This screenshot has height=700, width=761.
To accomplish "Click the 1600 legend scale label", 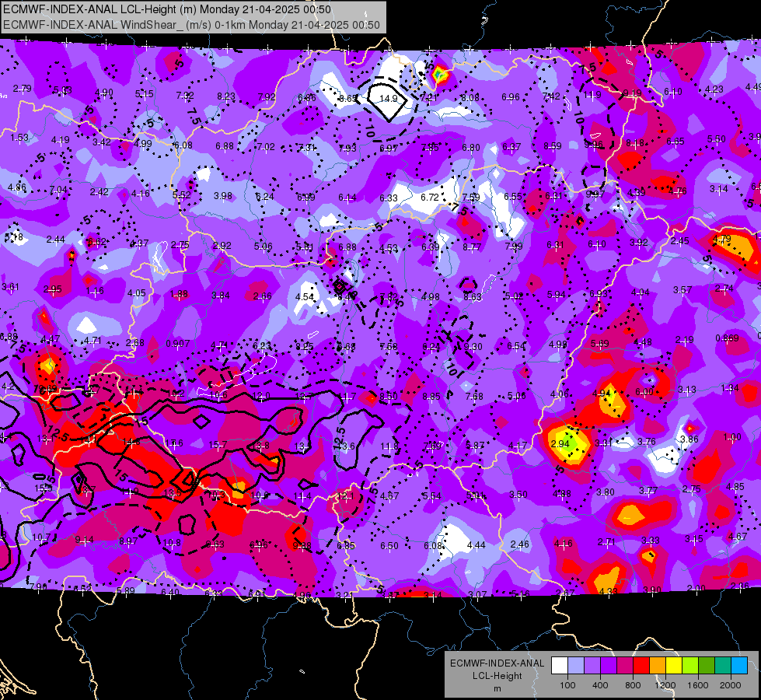I will [697, 685].
